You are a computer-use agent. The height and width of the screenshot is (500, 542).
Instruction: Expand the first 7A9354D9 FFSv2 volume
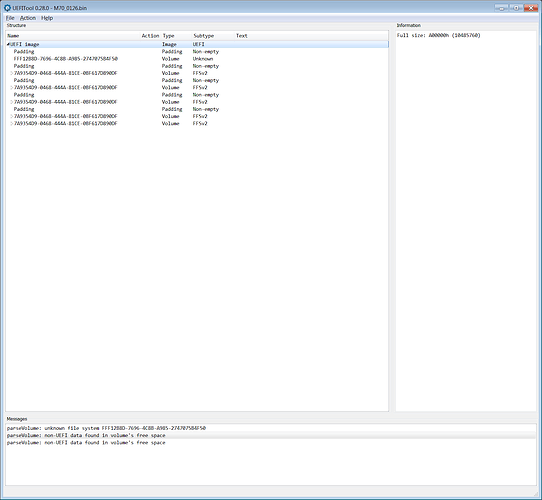(11, 73)
